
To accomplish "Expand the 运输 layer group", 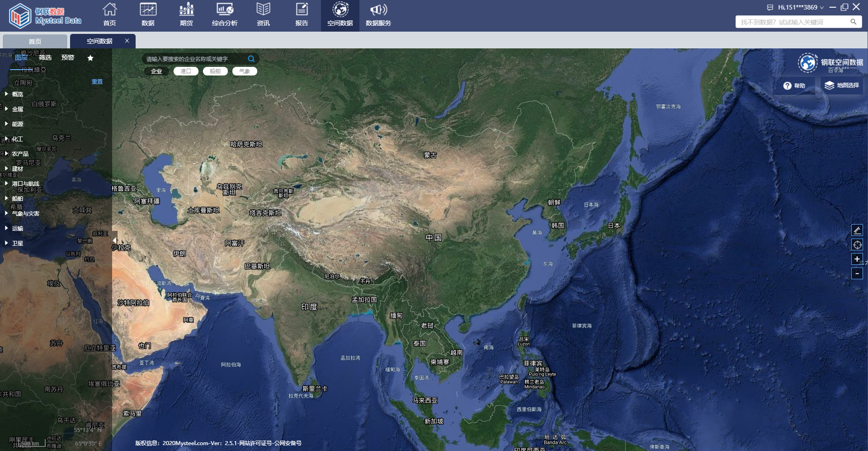I will click(6, 228).
